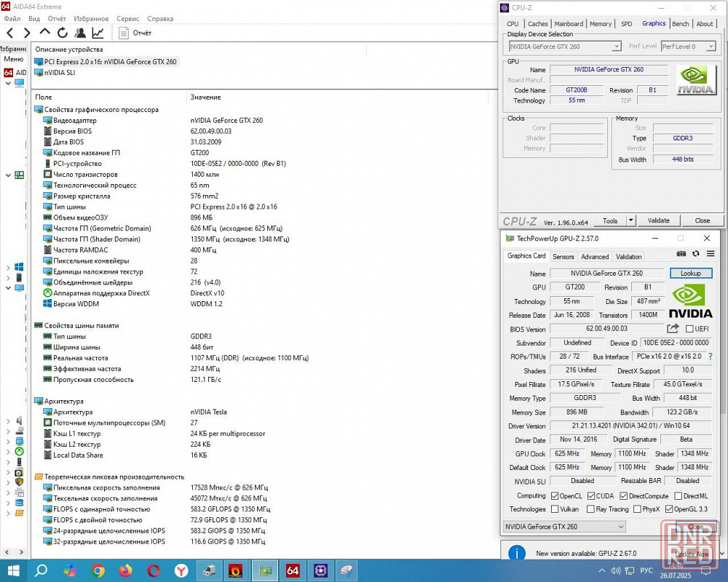Go up one level in AIDA64
This screenshot has height=582, width=728.
click(44, 32)
